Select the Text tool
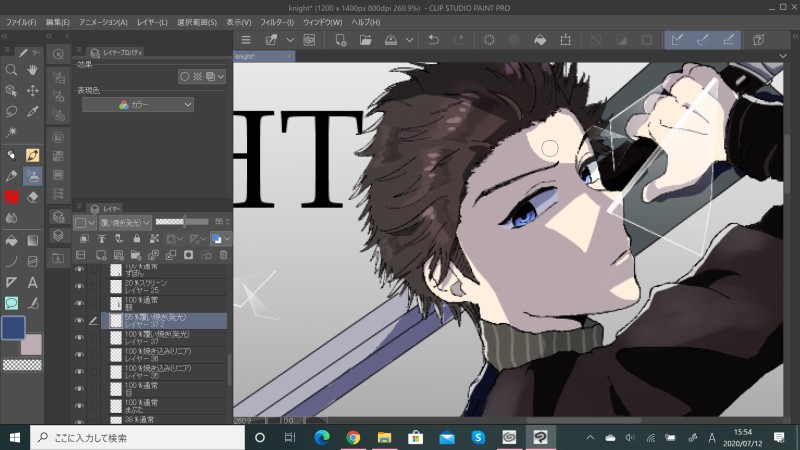 pyautogui.click(x=33, y=283)
